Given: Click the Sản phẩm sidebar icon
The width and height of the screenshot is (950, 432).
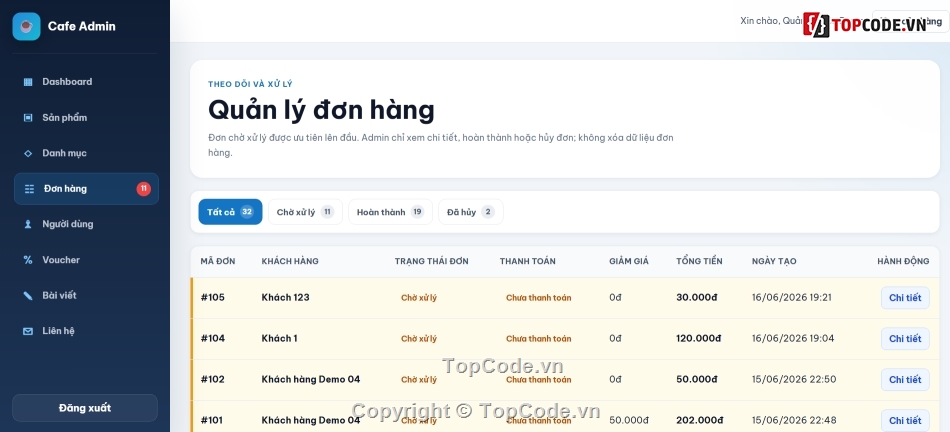Looking at the screenshot, I should click(x=28, y=118).
